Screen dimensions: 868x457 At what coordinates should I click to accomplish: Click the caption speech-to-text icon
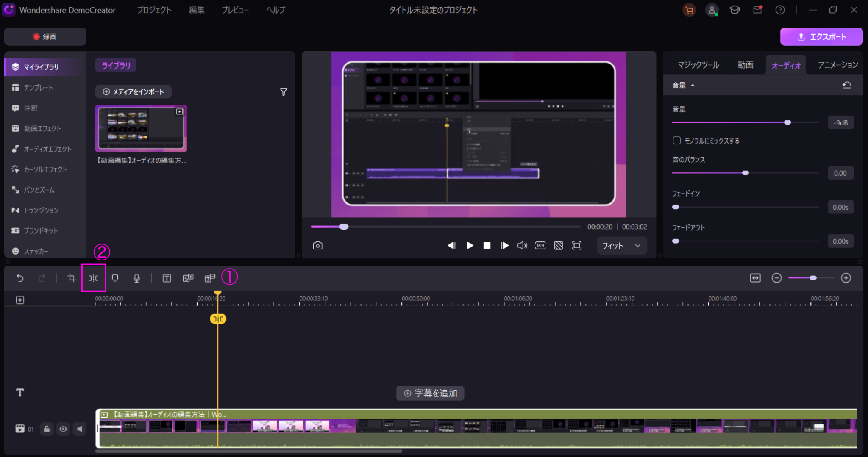[x=188, y=278]
